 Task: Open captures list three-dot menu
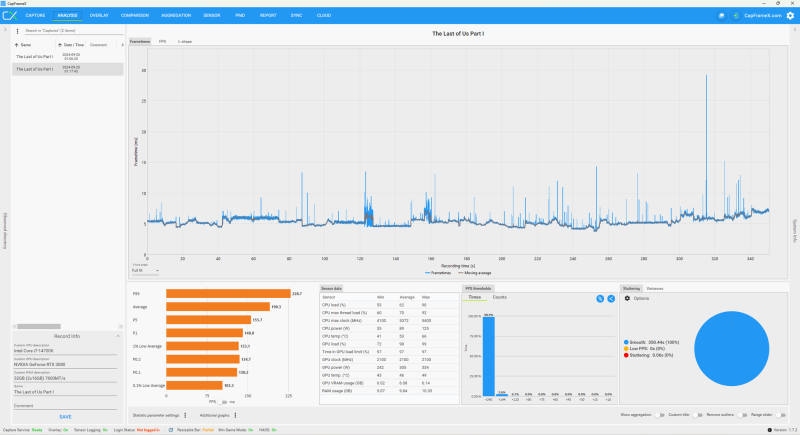[x=17, y=31]
